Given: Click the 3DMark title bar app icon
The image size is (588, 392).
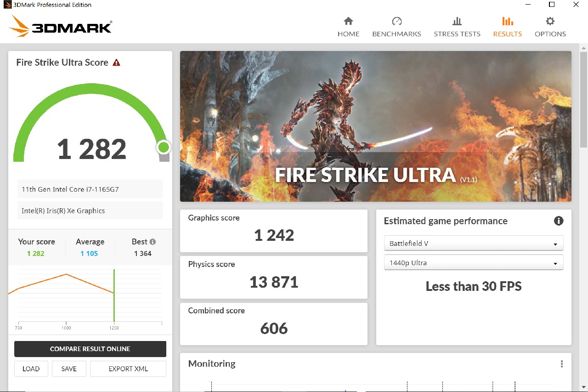Looking at the screenshot, I should click(x=7, y=5).
